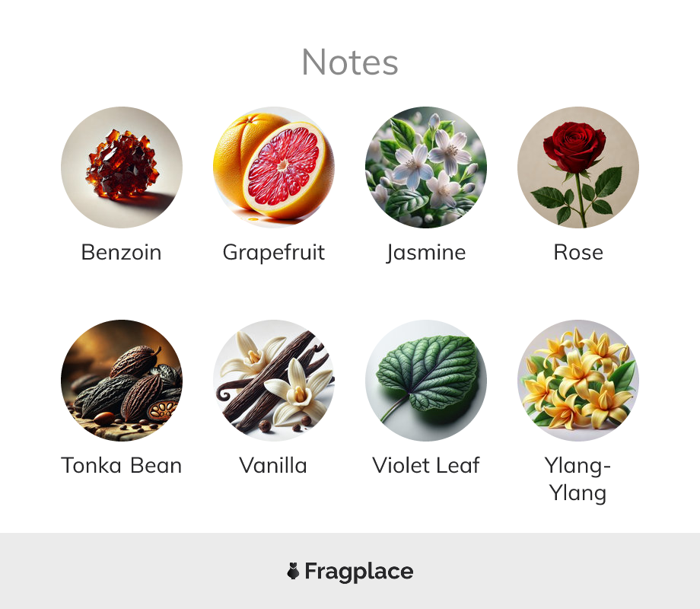Click the Violet Leaf image
Screen dimensions: 700x609
click(x=426, y=380)
